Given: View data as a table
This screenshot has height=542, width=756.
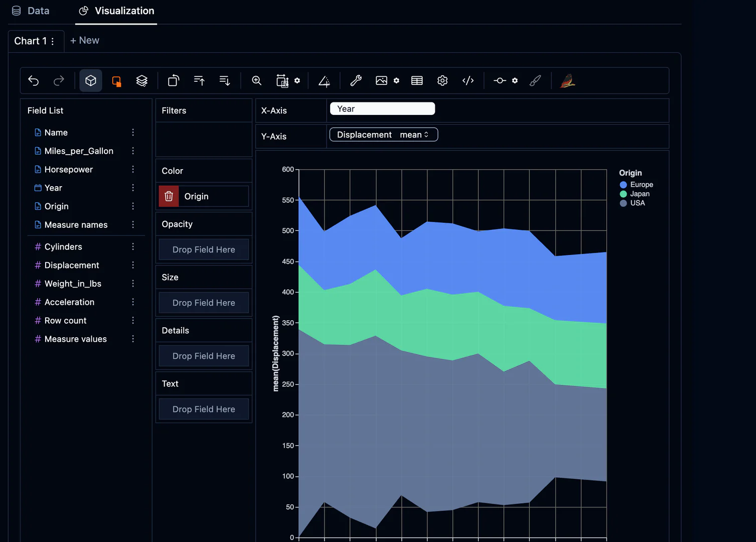Looking at the screenshot, I should (417, 80).
